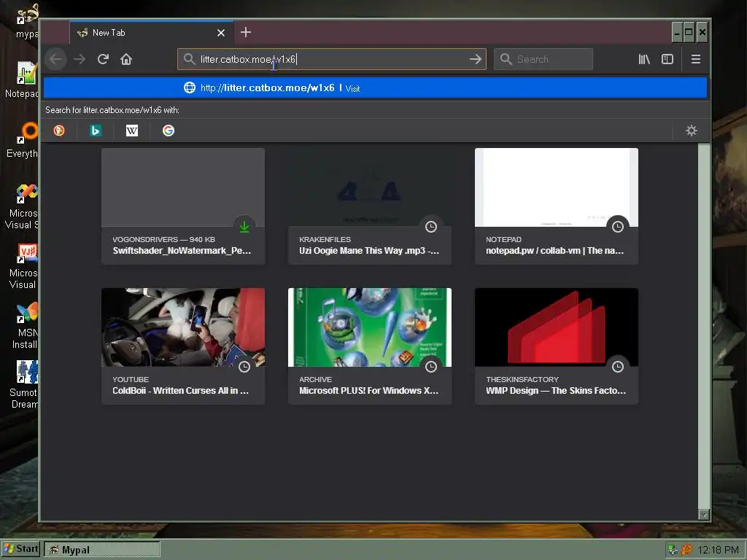Click the system tray clock 12:18 PM
747x560 pixels.
click(718, 550)
